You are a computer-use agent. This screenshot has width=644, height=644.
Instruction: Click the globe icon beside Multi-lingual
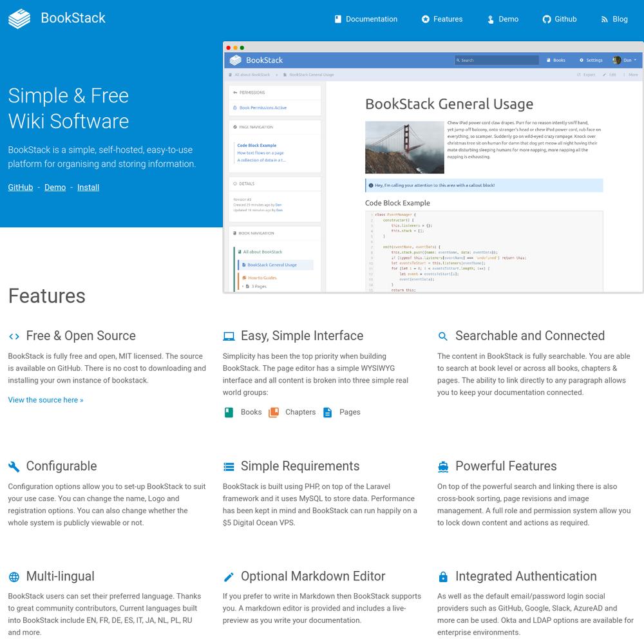click(x=14, y=576)
